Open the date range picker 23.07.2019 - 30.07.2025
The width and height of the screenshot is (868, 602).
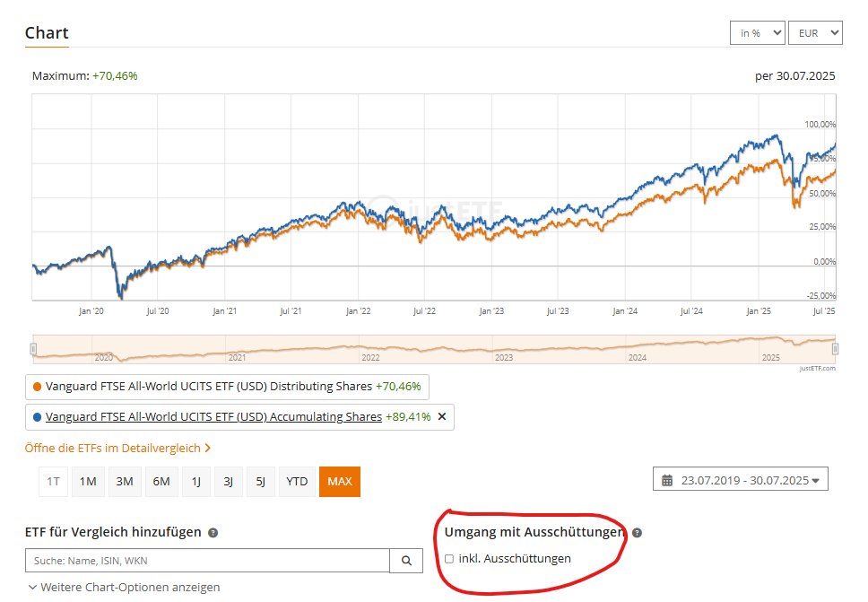tap(741, 480)
